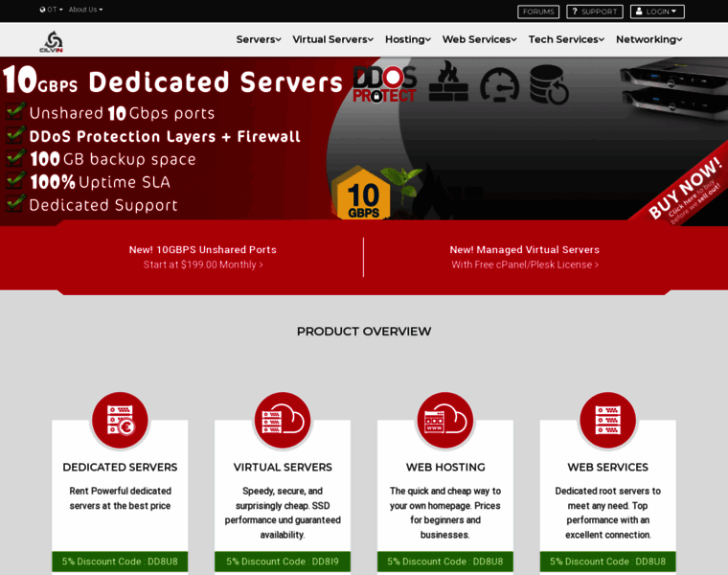
Task: Open the language selector dropdown
Action: pos(51,10)
